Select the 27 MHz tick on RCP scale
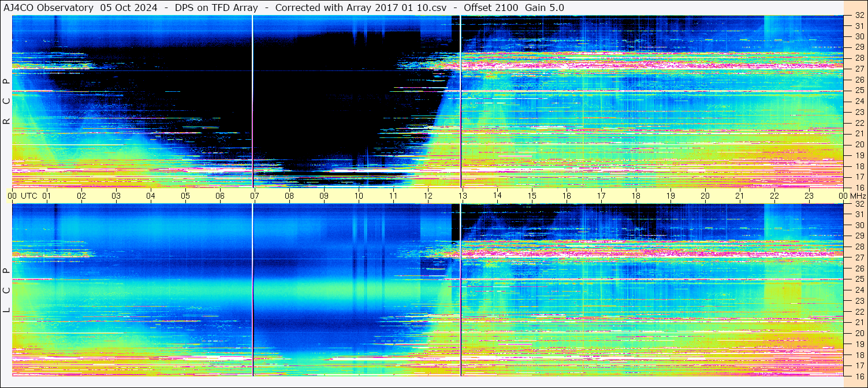The width and height of the screenshot is (868, 388). pos(859,69)
